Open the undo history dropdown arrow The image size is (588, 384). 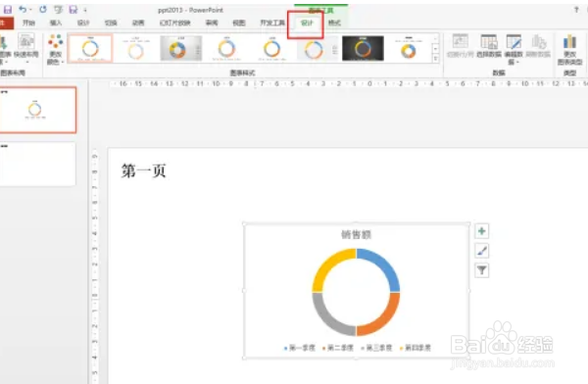pyautogui.click(x=30, y=10)
